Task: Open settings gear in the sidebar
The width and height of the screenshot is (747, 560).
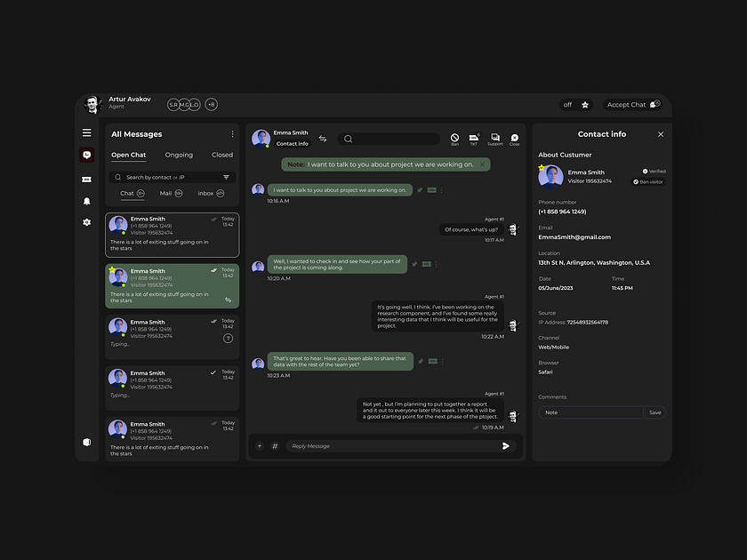Action: coord(86,222)
